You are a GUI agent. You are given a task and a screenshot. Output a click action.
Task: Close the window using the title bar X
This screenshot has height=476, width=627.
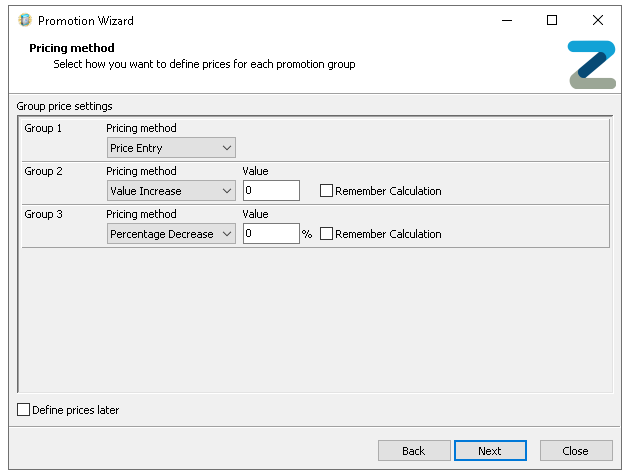pos(597,20)
